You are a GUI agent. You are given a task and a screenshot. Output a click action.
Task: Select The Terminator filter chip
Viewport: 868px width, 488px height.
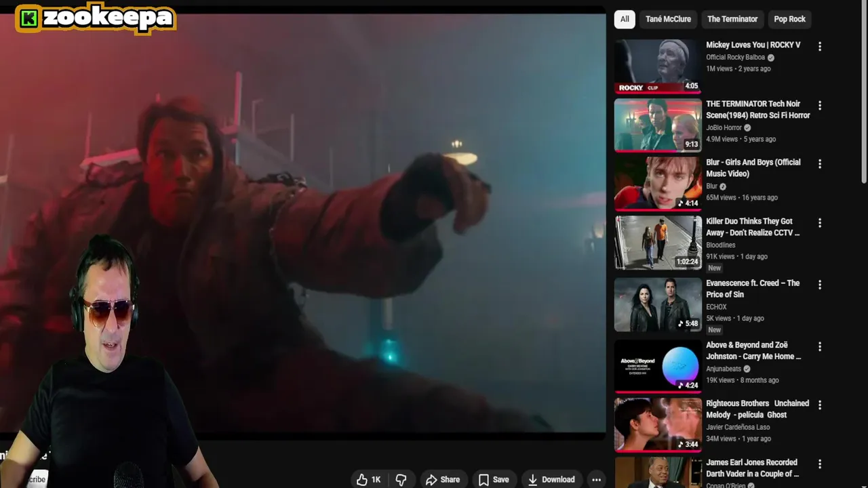732,19
